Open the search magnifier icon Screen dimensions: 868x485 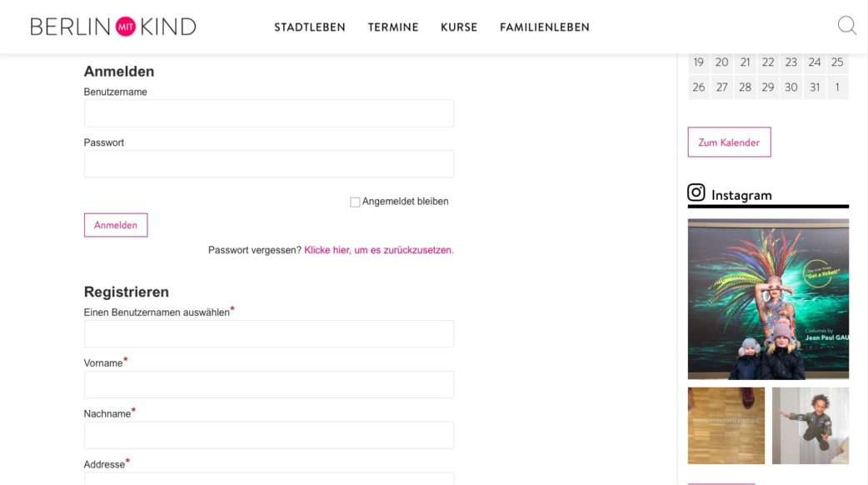(847, 26)
